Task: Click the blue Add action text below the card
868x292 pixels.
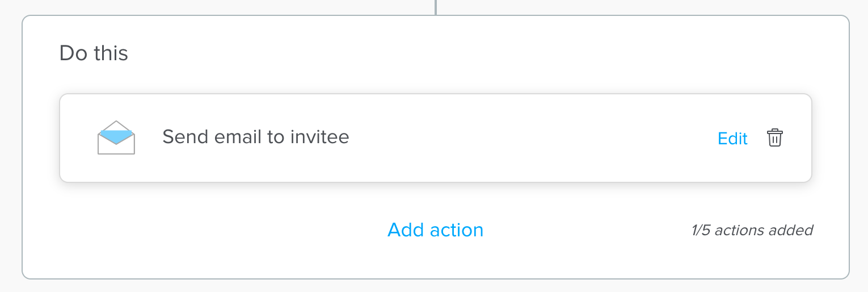Action: (x=435, y=230)
